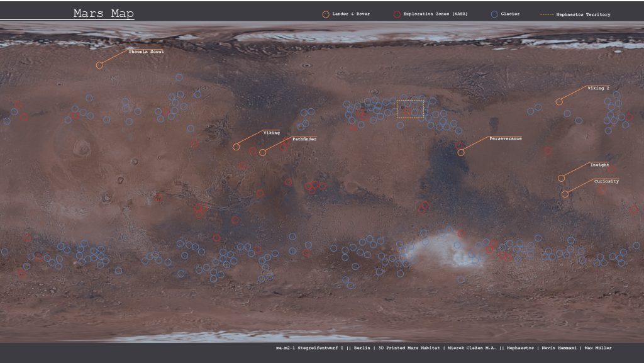The height and width of the screenshot is (363, 644).
Task: Click the Pheonix Scout orange marker circle
Action: [99, 65]
